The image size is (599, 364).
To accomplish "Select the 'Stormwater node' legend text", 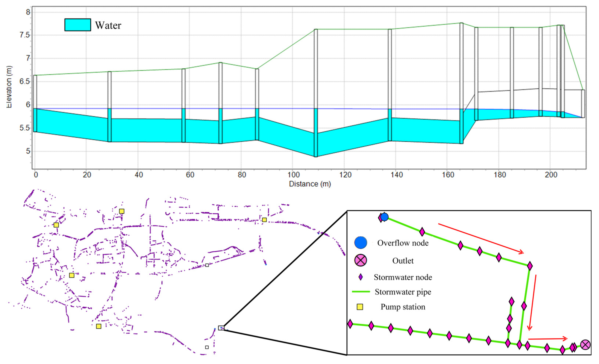I will point(403,277).
